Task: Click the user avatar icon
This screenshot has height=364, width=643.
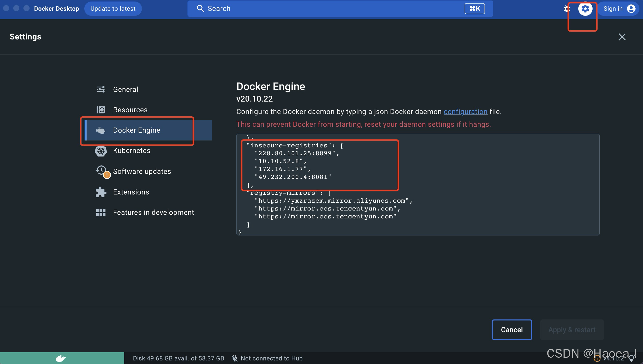Action: [631, 9]
